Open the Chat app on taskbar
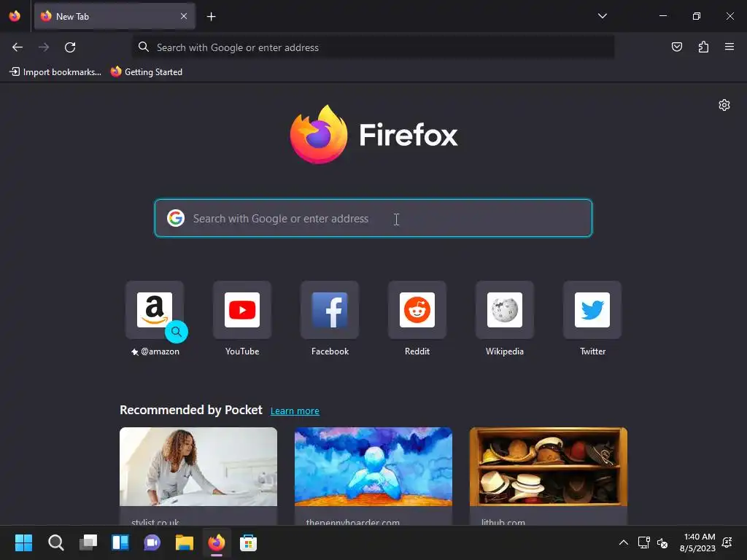Screen dimensions: 747x560 [x=152, y=542]
